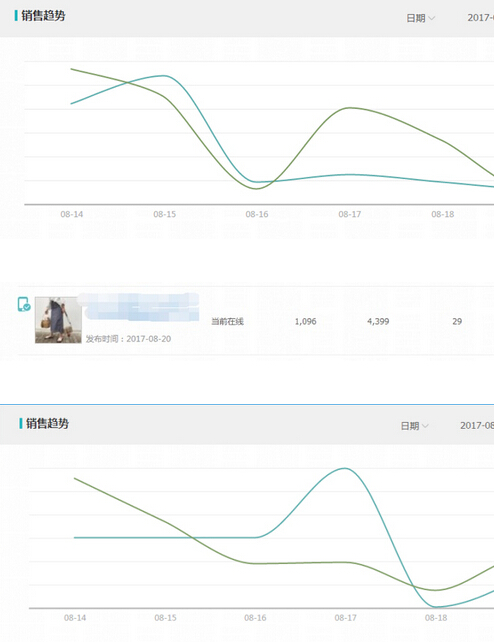Select 08-18 axis label on second chart
The width and height of the screenshot is (494, 642).
pos(436,618)
